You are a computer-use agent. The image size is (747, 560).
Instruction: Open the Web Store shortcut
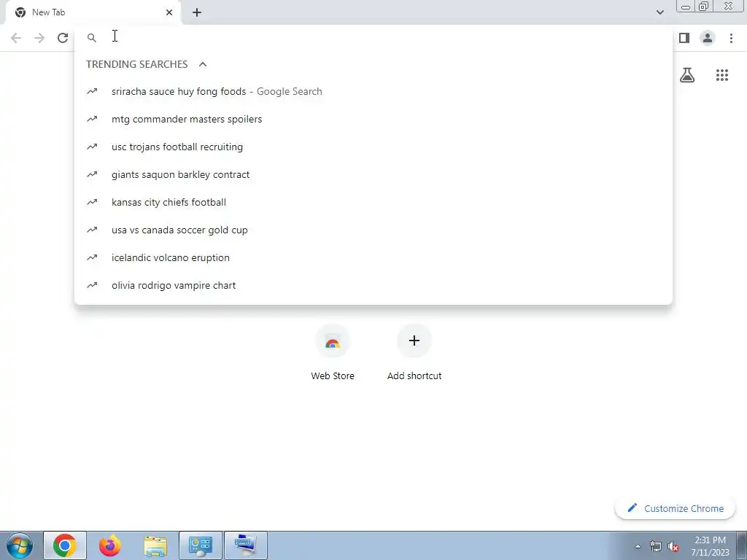coord(333,352)
